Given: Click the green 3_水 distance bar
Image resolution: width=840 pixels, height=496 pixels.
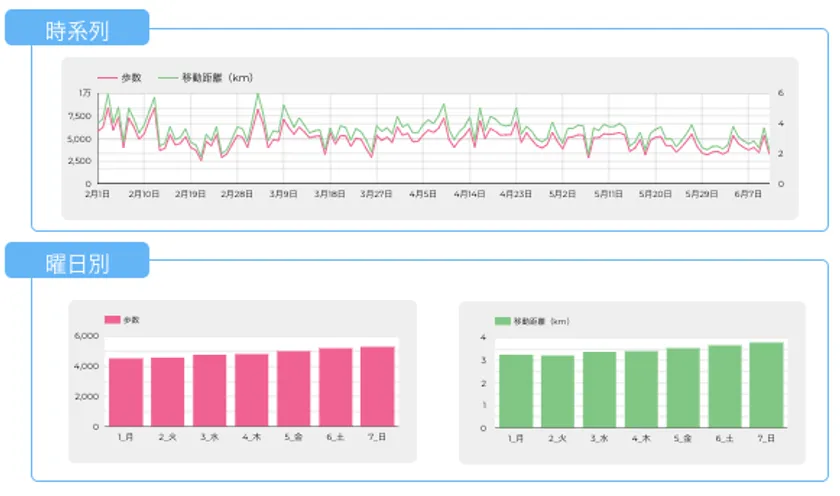Looking at the screenshot, I should click(x=599, y=389).
